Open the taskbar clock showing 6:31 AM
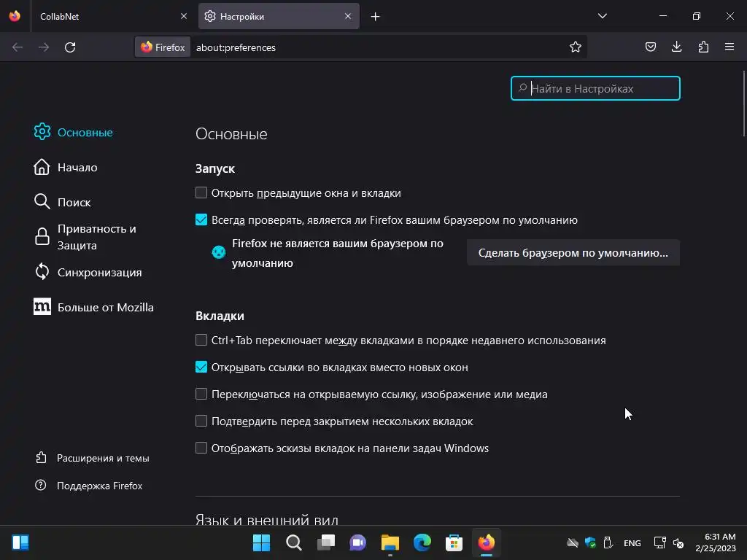 tap(716, 542)
